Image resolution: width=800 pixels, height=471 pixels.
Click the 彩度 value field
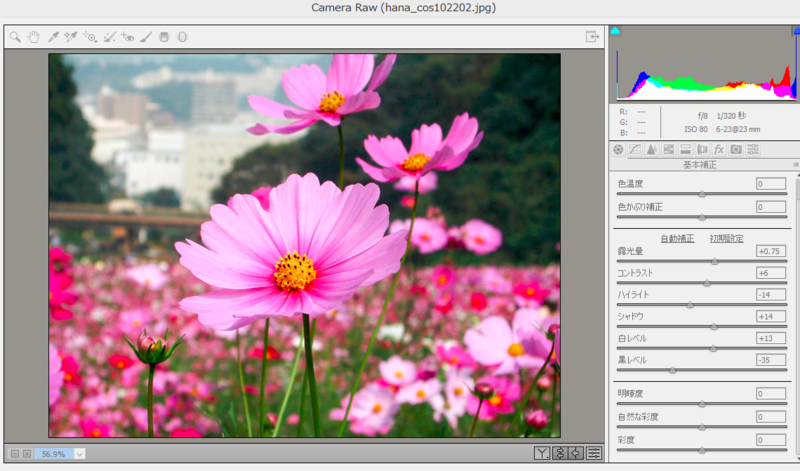pyautogui.click(x=771, y=440)
